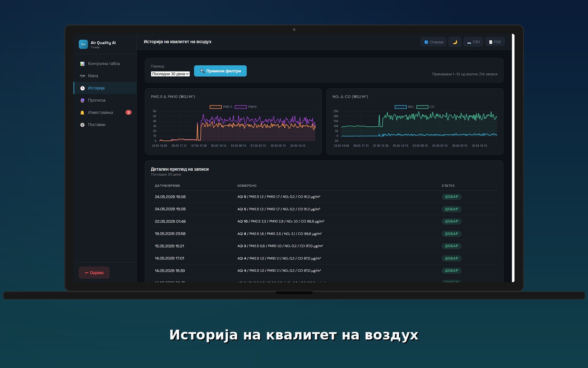
Task: Open Контролна табла in sidebar
Action: coord(105,64)
